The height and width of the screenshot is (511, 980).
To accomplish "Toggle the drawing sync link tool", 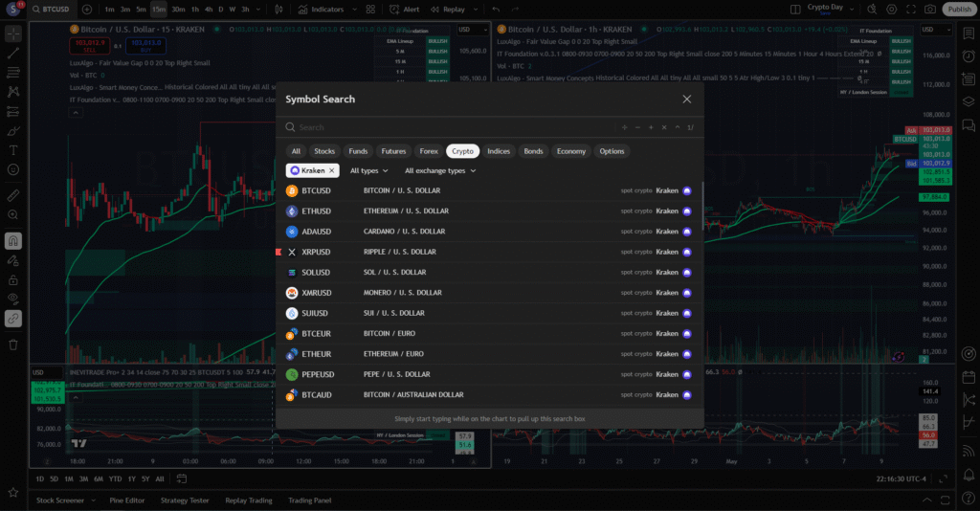I will click(13, 319).
